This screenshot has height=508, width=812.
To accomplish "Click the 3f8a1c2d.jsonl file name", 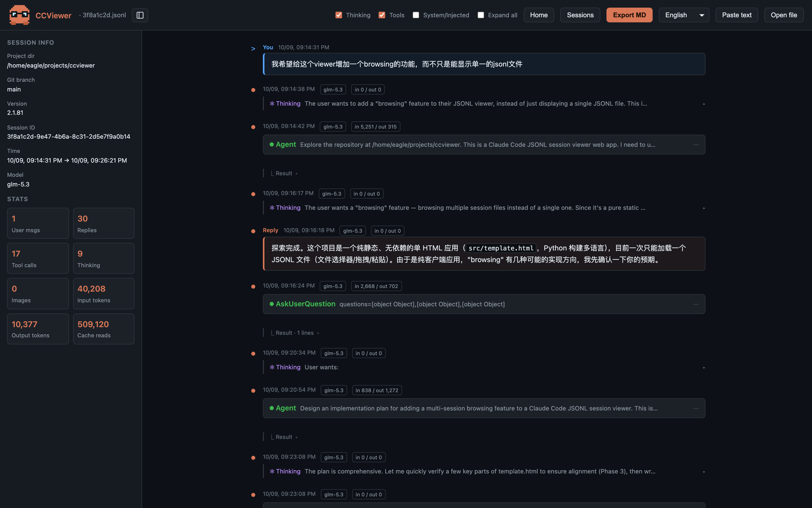I will 104,15.
